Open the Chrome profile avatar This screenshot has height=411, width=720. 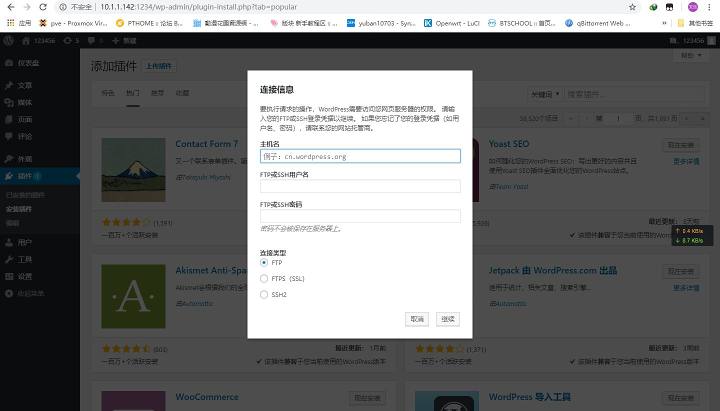pyautogui.click(x=692, y=7)
